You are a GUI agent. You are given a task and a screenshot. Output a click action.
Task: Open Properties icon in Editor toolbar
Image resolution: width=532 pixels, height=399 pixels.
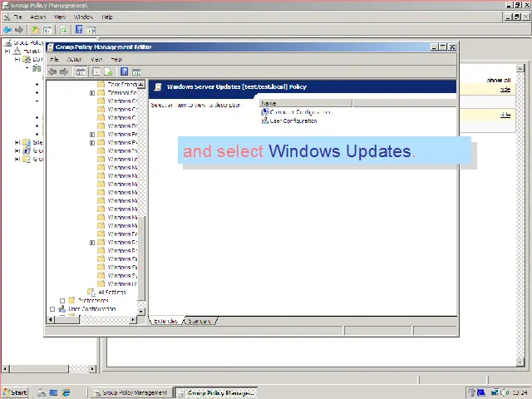96,71
